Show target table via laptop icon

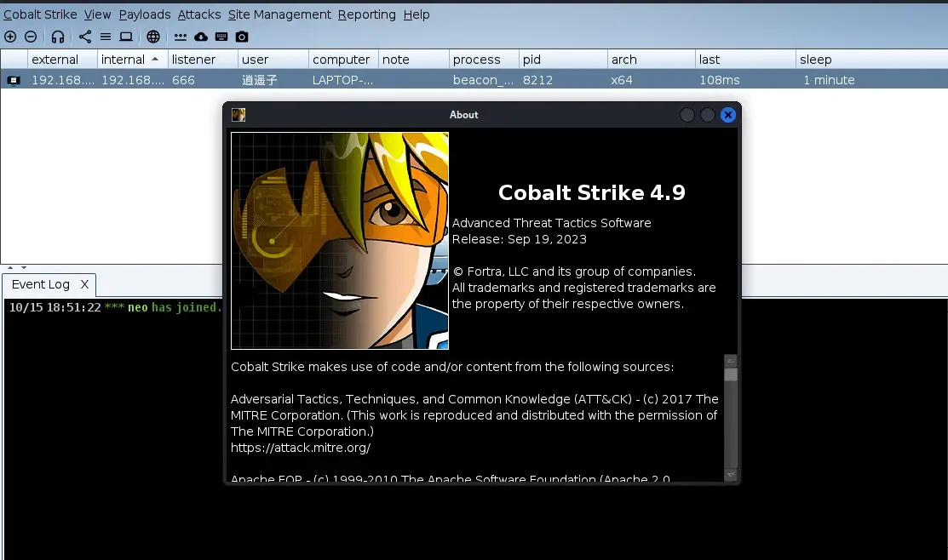(126, 37)
